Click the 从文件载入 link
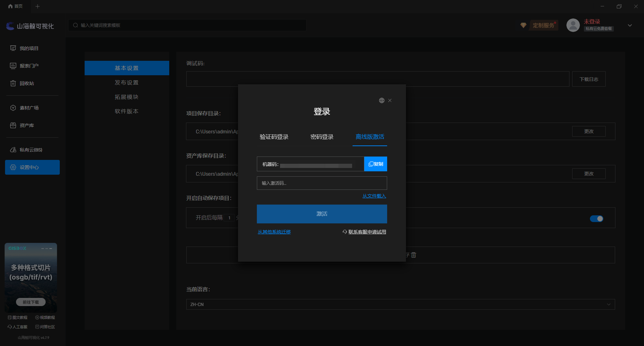644x346 pixels. coord(374,196)
